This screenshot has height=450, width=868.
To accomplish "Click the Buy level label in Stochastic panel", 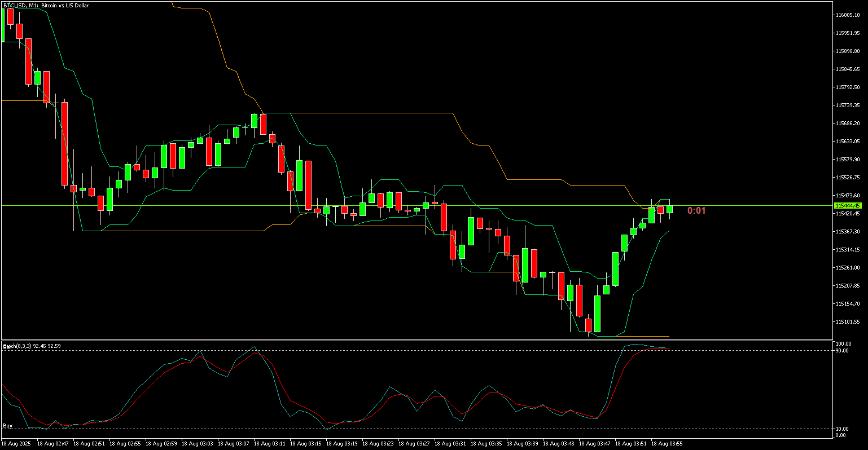I will point(8,425).
